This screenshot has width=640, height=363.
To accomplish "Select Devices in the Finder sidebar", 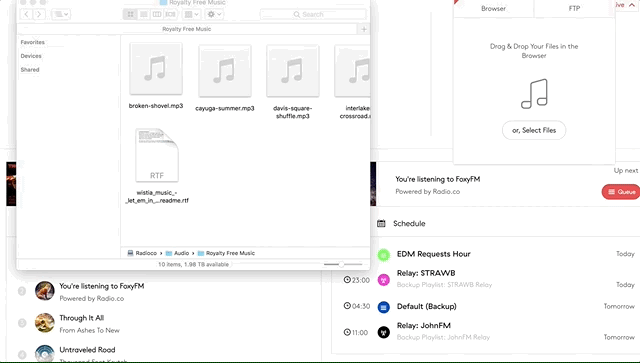I will pos(31,56).
